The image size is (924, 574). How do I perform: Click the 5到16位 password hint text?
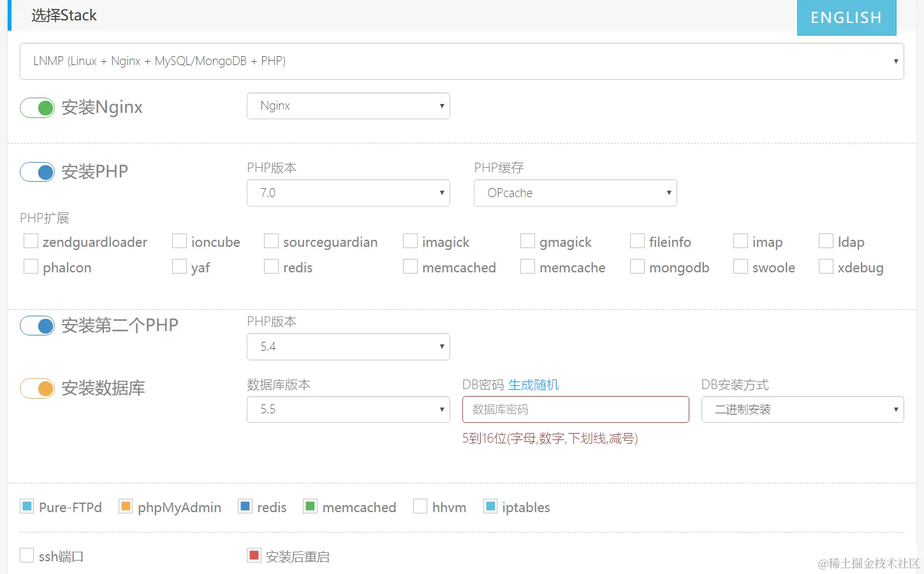[550, 438]
